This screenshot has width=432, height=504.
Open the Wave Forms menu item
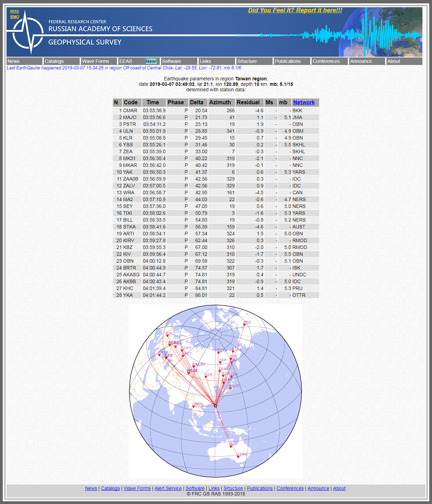tap(99, 61)
